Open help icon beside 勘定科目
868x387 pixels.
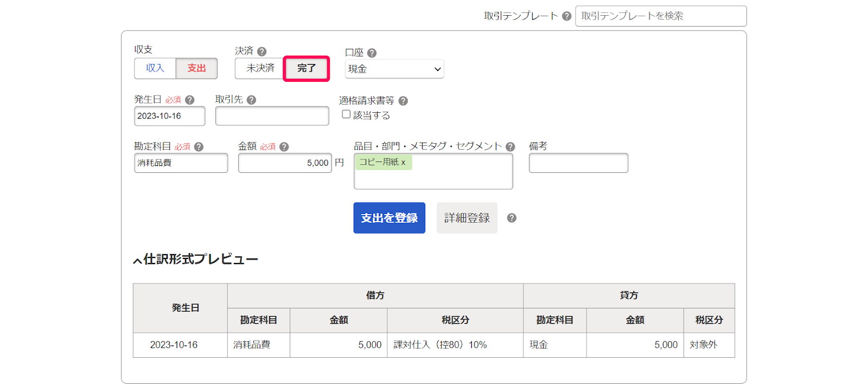click(x=199, y=147)
